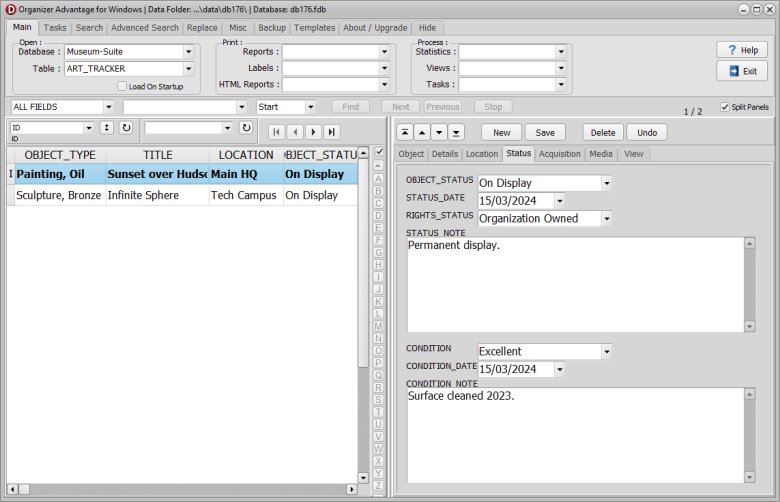Enable Load On Startup checkbox
This screenshot has height=502, width=780.
pyautogui.click(x=122, y=87)
